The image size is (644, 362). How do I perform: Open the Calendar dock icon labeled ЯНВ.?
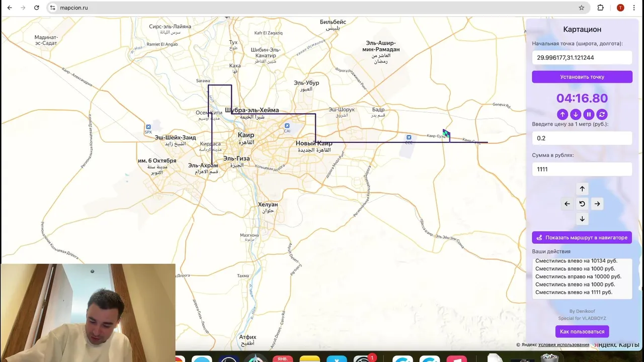283,358
